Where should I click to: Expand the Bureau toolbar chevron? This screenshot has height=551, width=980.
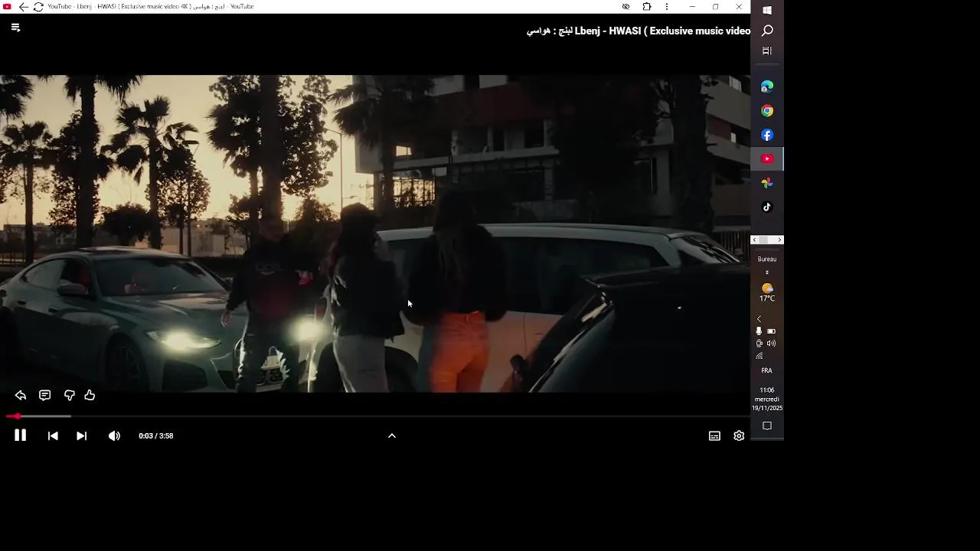coord(767,272)
